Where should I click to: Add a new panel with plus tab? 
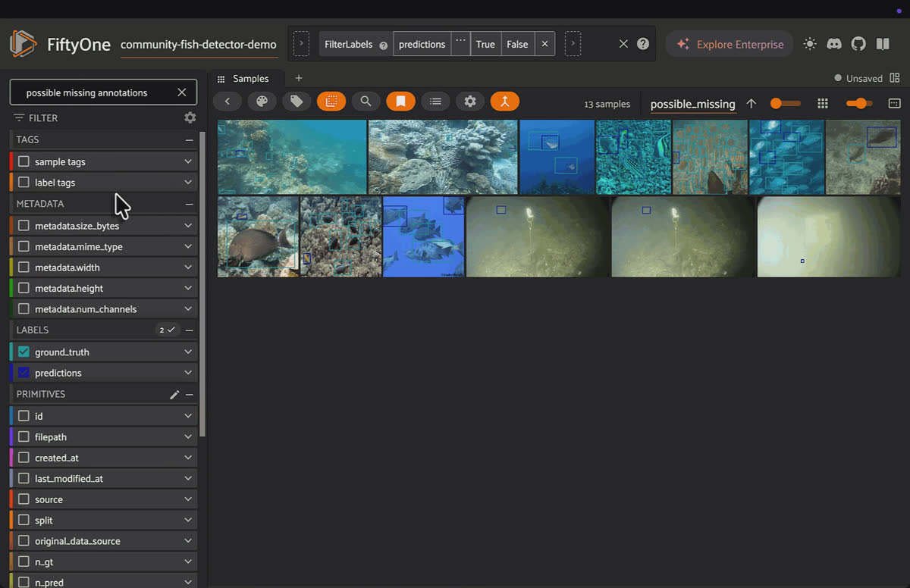pos(299,78)
